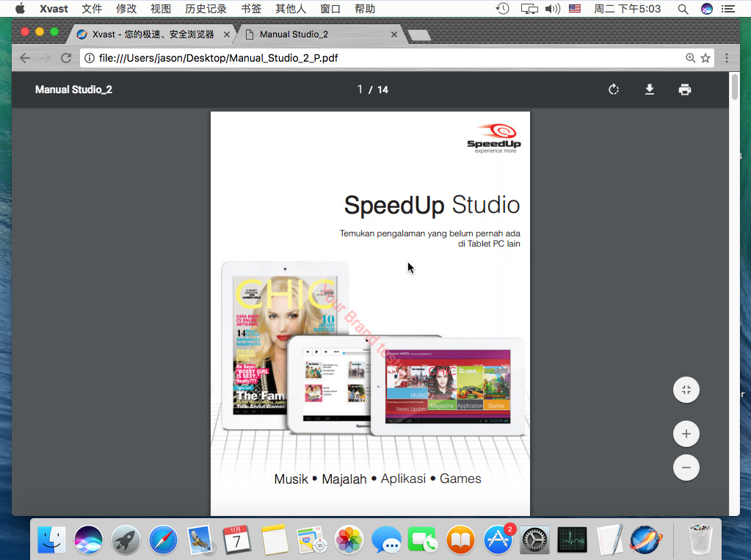Reload the current page
The height and width of the screenshot is (560, 751).
66,58
